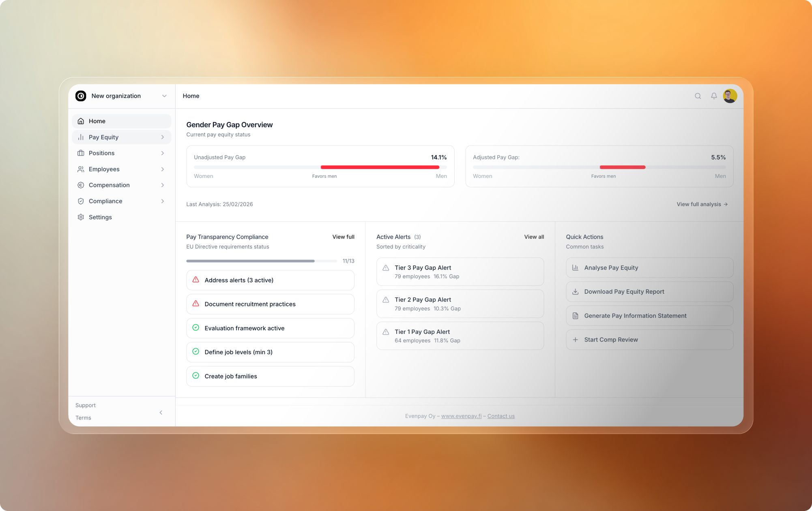812x511 pixels.
Task: Click the Compliance shield icon in sidebar
Action: coord(81,201)
